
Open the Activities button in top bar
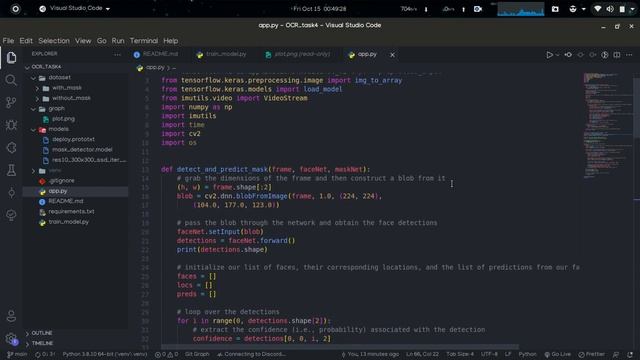pyautogui.click(x=16, y=9)
